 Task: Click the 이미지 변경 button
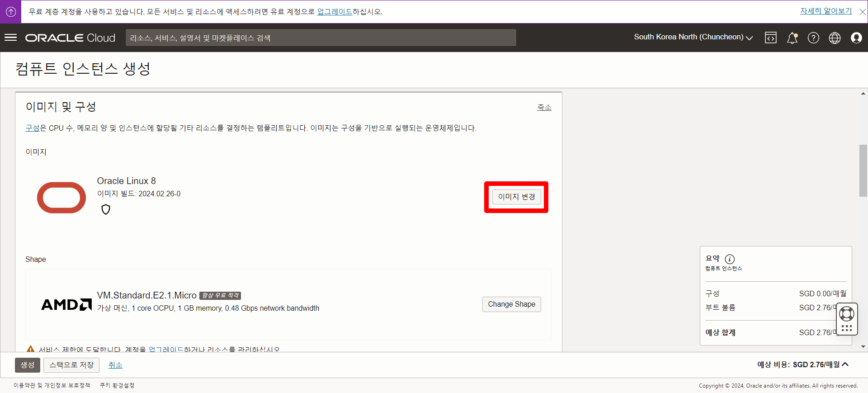[x=516, y=197]
